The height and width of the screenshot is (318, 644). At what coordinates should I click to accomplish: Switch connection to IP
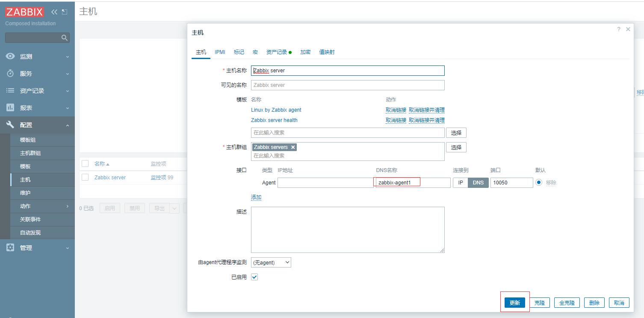461,183
